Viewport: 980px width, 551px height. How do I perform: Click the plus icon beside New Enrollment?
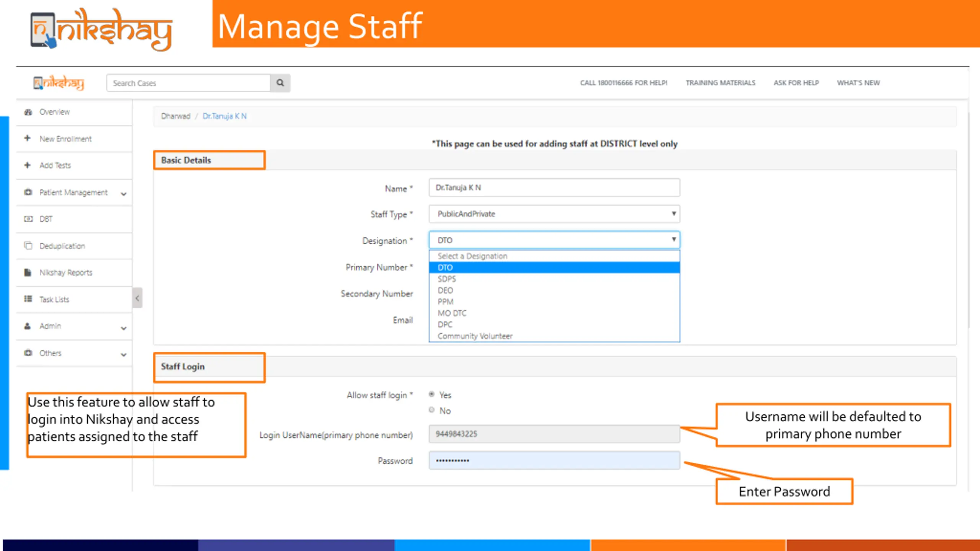click(27, 138)
